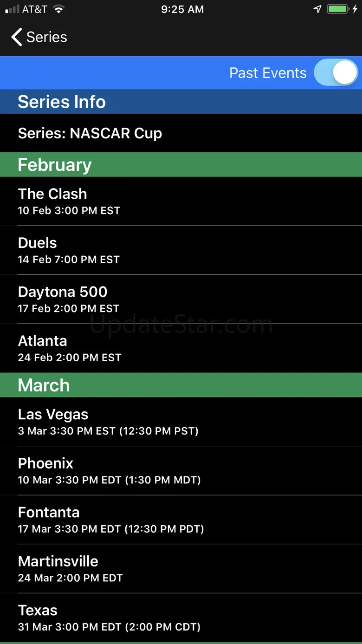Image resolution: width=362 pixels, height=644 pixels.
Task: Open the Duels event
Action: [181, 250]
